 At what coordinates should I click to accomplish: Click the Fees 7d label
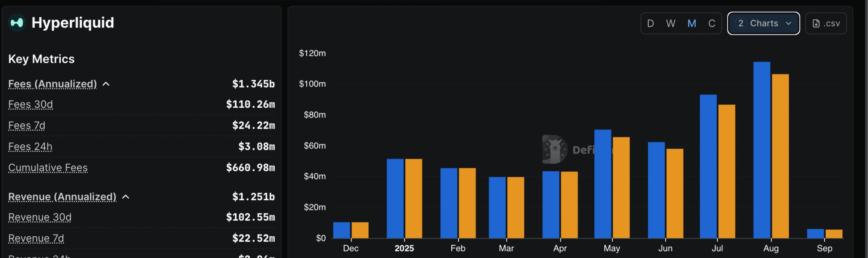(27, 125)
